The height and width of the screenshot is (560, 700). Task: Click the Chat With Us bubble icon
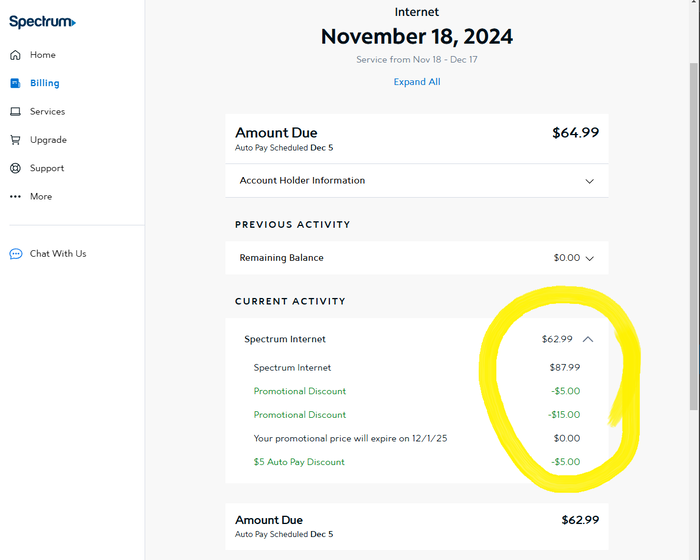click(x=16, y=254)
